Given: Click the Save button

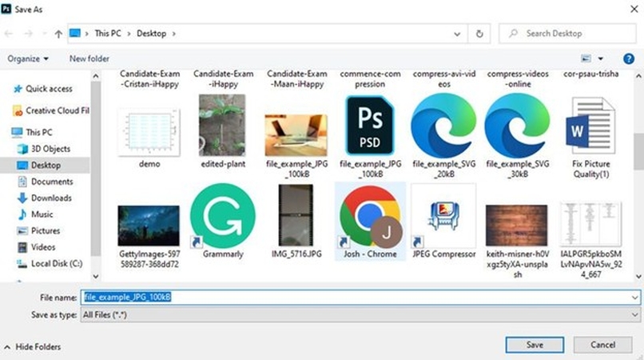Looking at the screenshot, I should 535,345.
